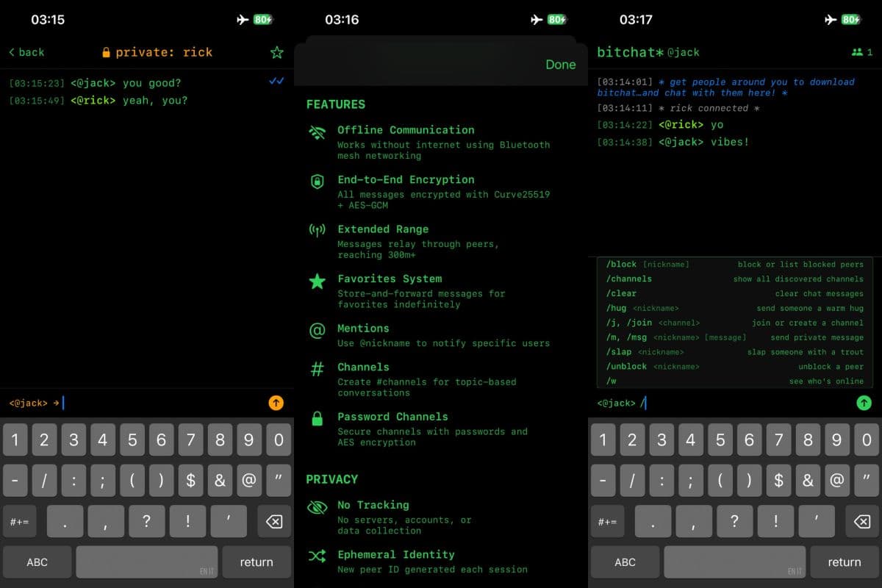Tap the Done button
This screenshot has width=882, height=588.
point(561,65)
